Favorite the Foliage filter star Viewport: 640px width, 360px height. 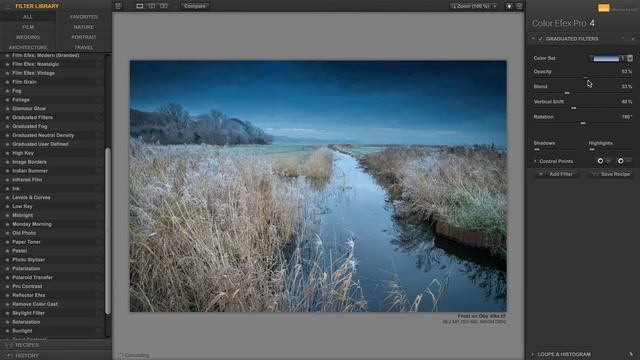click(7, 100)
